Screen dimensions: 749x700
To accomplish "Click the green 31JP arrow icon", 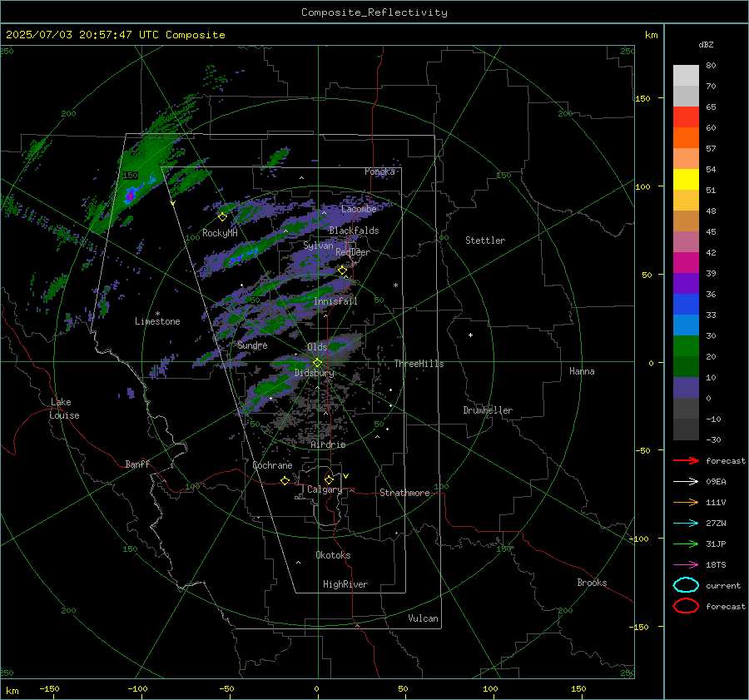I will 686,544.
